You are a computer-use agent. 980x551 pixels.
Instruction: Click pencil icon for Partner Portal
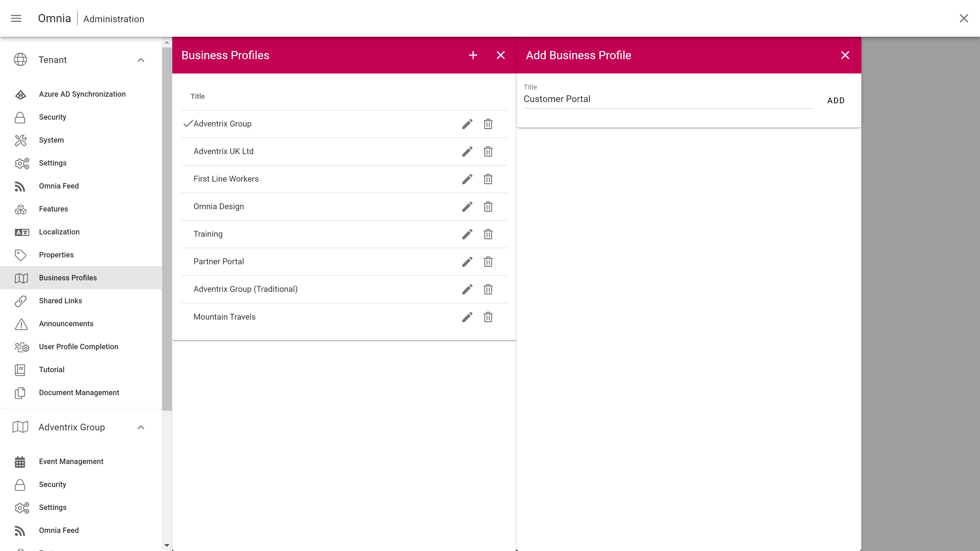pyautogui.click(x=467, y=262)
